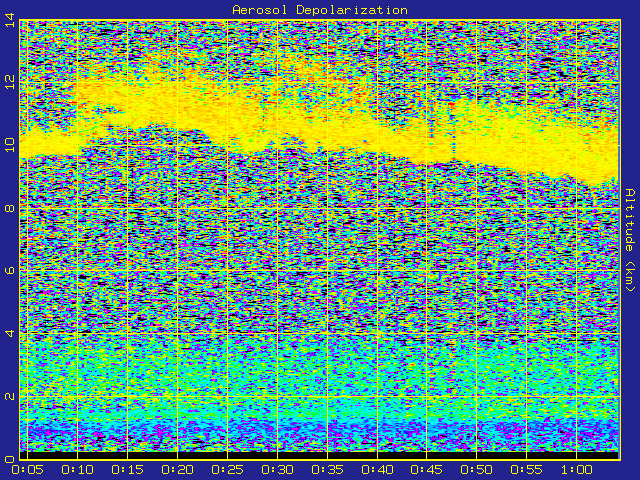
Task: Select the 0:25 time axis label
Action: [227, 469]
